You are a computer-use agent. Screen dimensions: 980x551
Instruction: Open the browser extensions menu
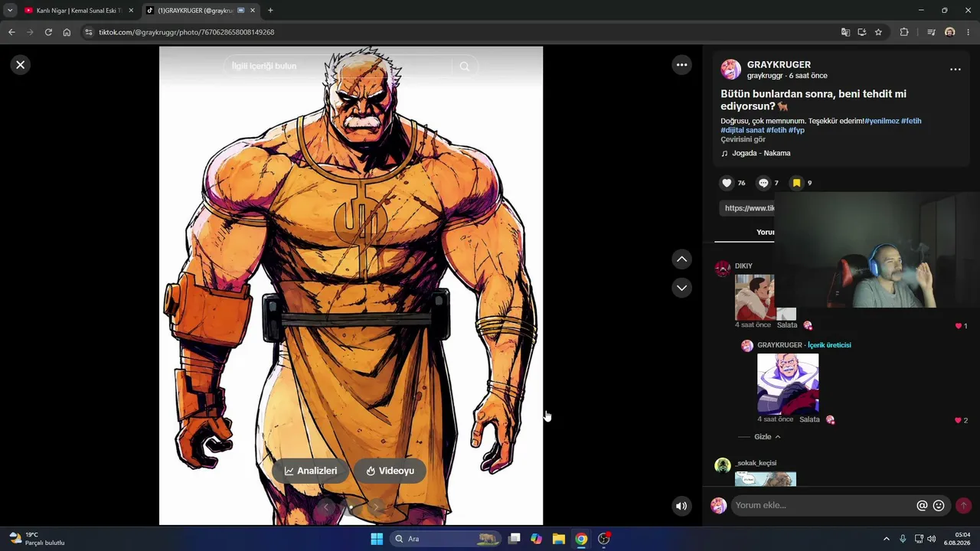[x=904, y=32]
